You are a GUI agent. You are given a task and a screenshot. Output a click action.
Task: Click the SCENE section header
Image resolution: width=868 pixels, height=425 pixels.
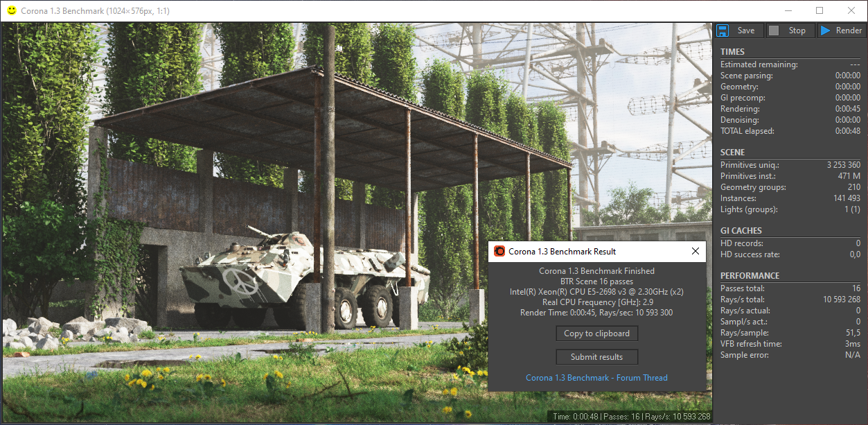(732, 153)
